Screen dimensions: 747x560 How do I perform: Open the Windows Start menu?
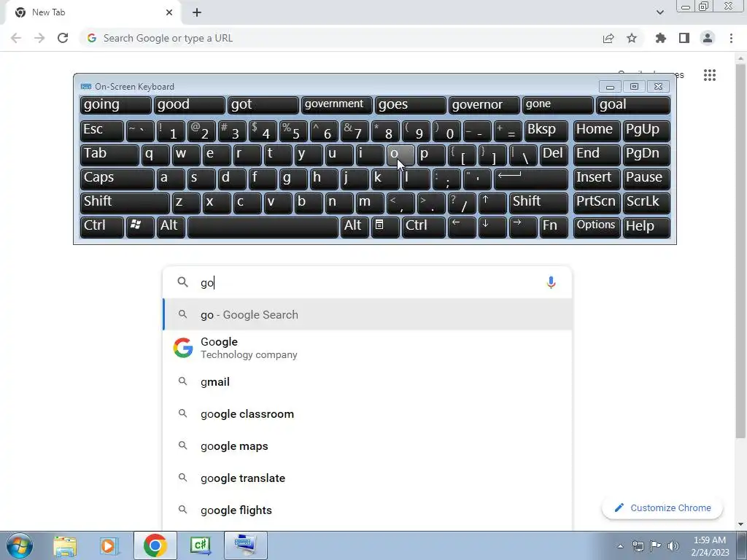[20, 545]
